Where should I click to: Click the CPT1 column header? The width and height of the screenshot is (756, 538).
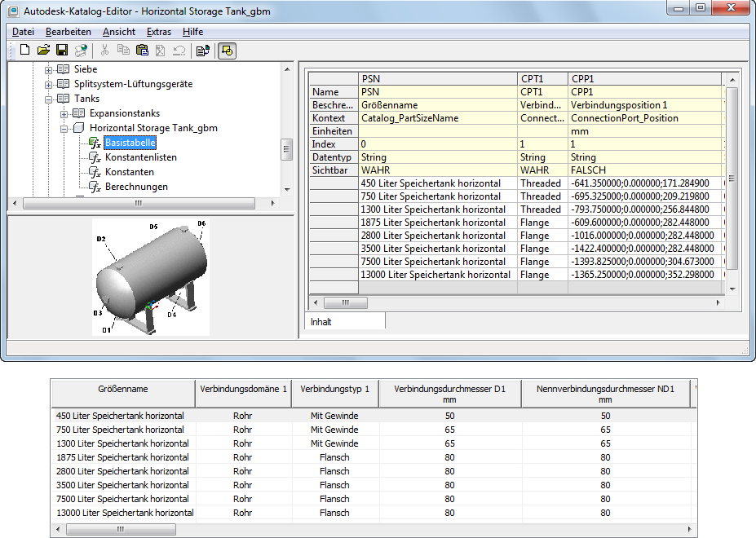(542, 78)
